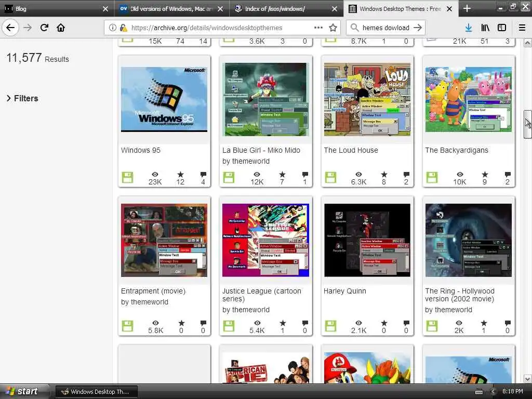The width and height of the screenshot is (532, 399).
Task: Open the downloads panel
Action: click(x=469, y=28)
